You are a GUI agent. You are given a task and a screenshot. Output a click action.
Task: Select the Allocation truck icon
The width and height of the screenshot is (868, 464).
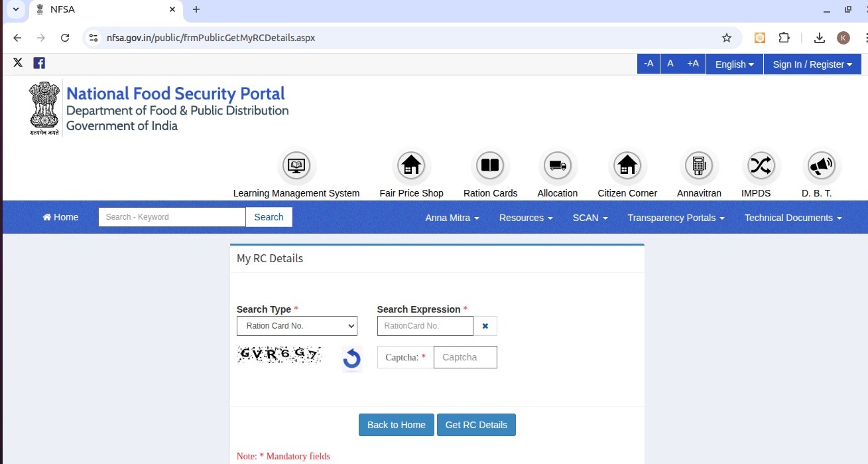click(x=557, y=166)
